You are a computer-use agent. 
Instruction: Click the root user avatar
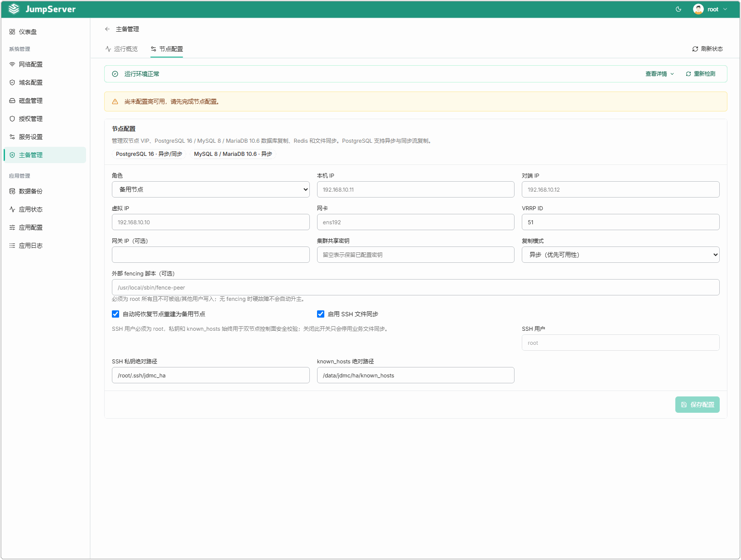[698, 9]
